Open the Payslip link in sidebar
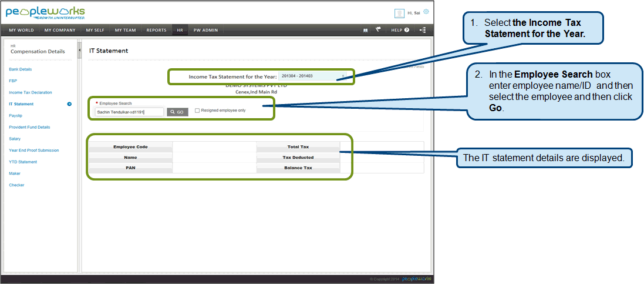The height and width of the screenshot is (284, 644). [15, 116]
